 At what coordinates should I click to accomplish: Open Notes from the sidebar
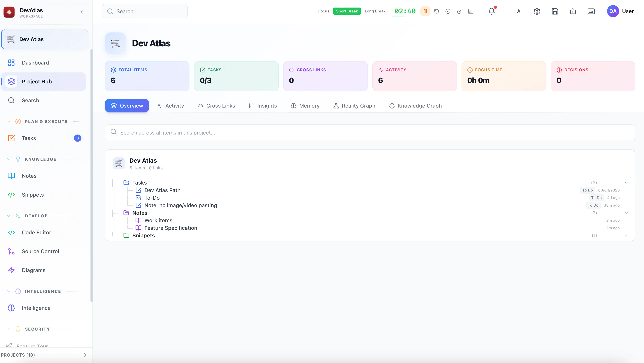tap(44, 176)
